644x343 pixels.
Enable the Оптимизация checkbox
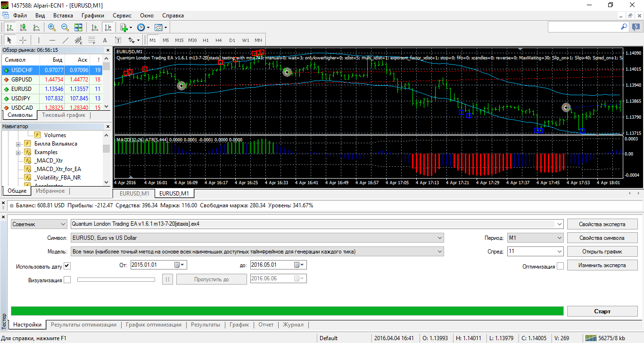[x=560, y=266]
